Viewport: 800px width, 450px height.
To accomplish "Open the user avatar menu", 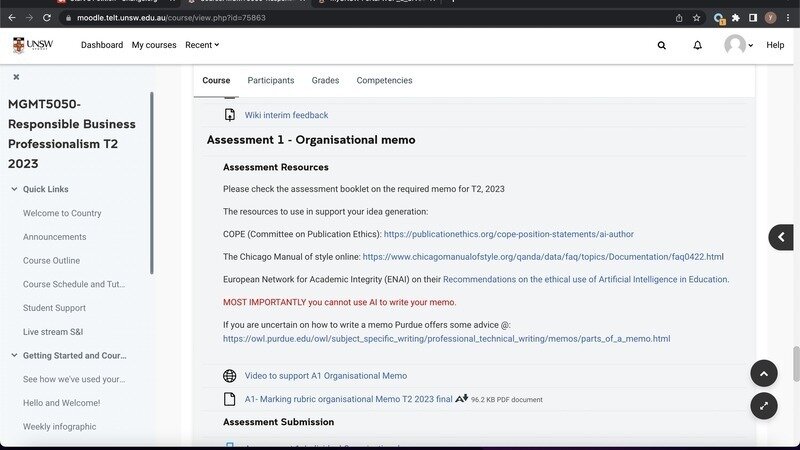I will (x=738, y=45).
